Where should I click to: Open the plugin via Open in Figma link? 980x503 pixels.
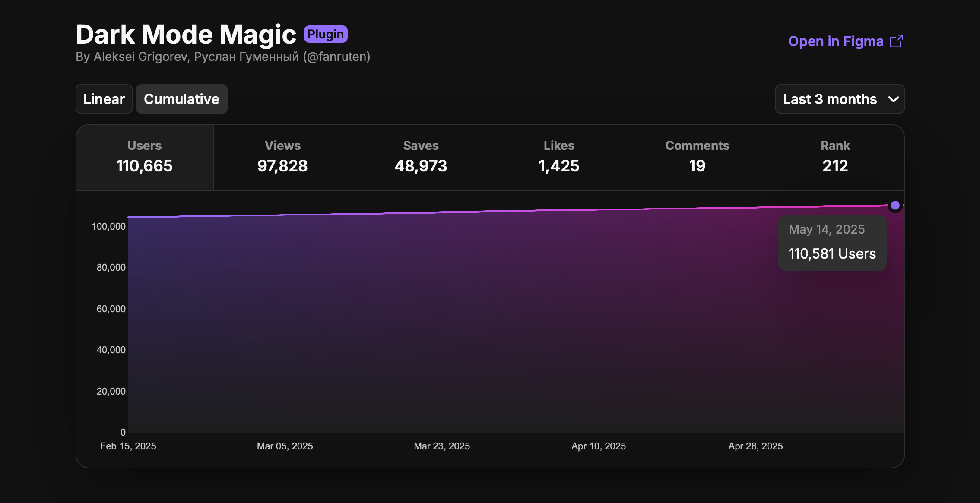click(846, 41)
